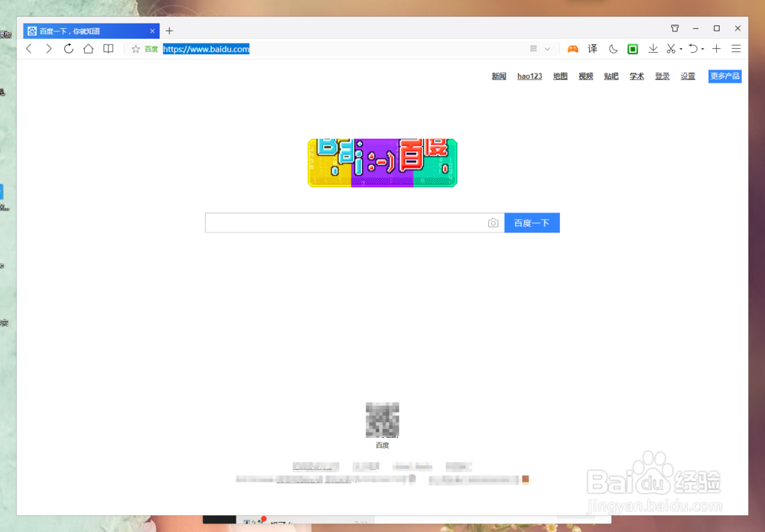Open the game controller icon
Image resolution: width=765 pixels, height=532 pixels.
573,49
